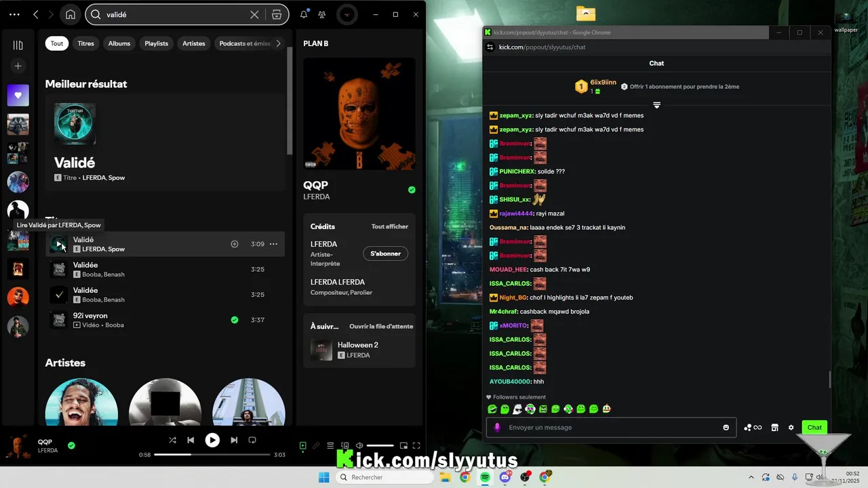Go back using Spotify back arrow
868x488 pixels.
point(35,14)
